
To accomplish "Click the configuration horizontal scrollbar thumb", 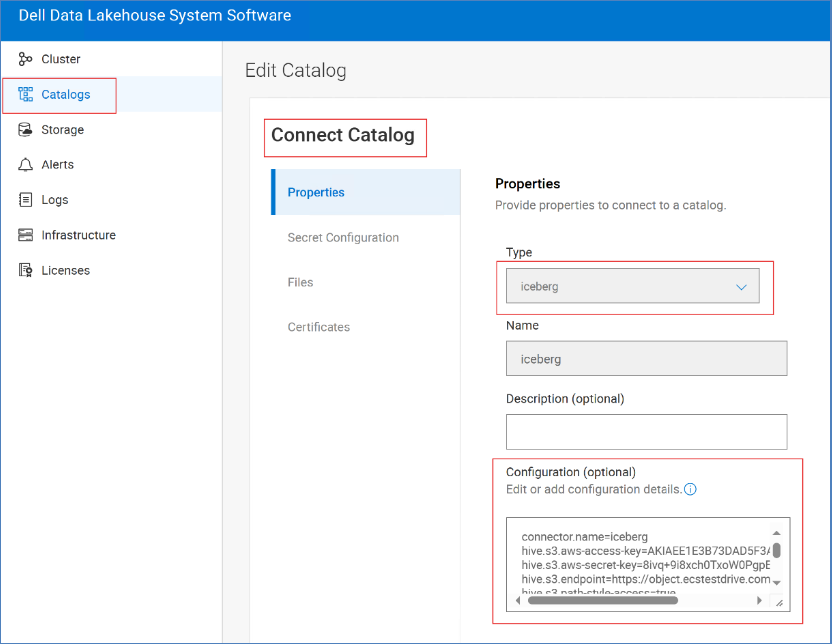I will pos(603,600).
